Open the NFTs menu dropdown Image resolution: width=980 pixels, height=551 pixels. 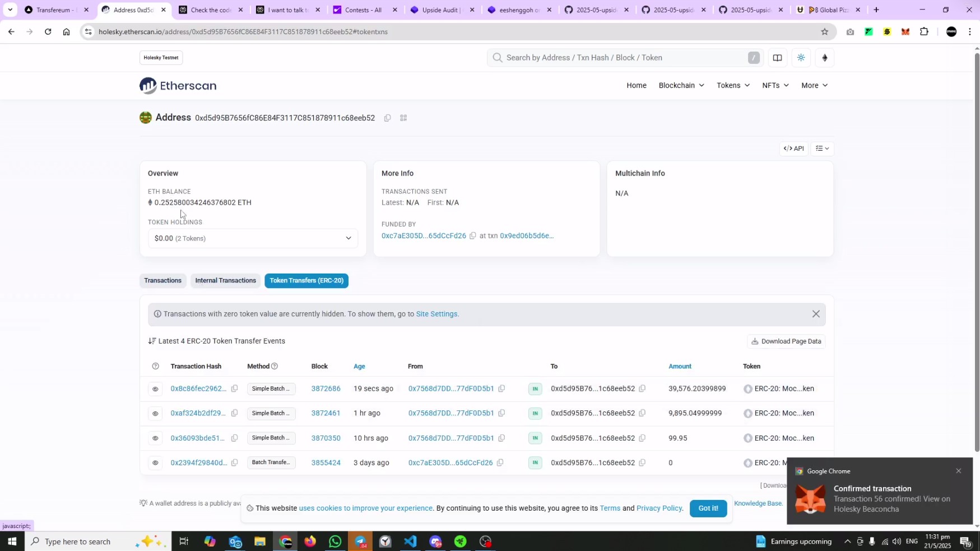tap(775, 85)
